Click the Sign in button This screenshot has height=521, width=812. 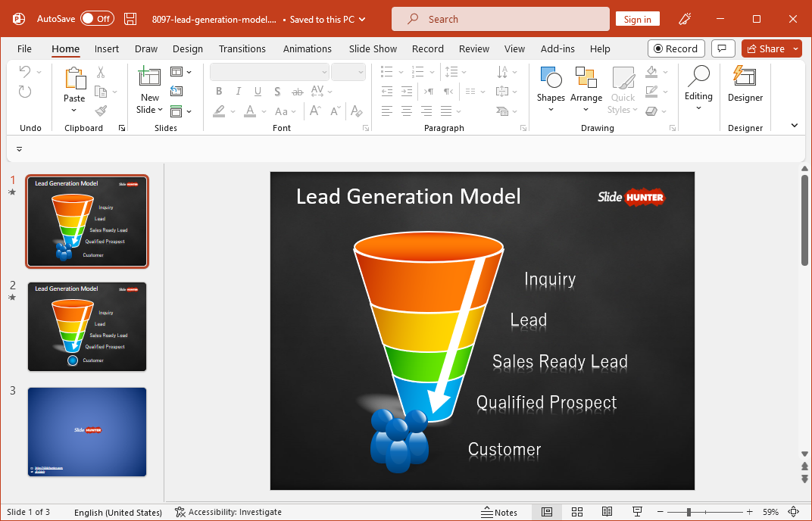coord(637,18)
